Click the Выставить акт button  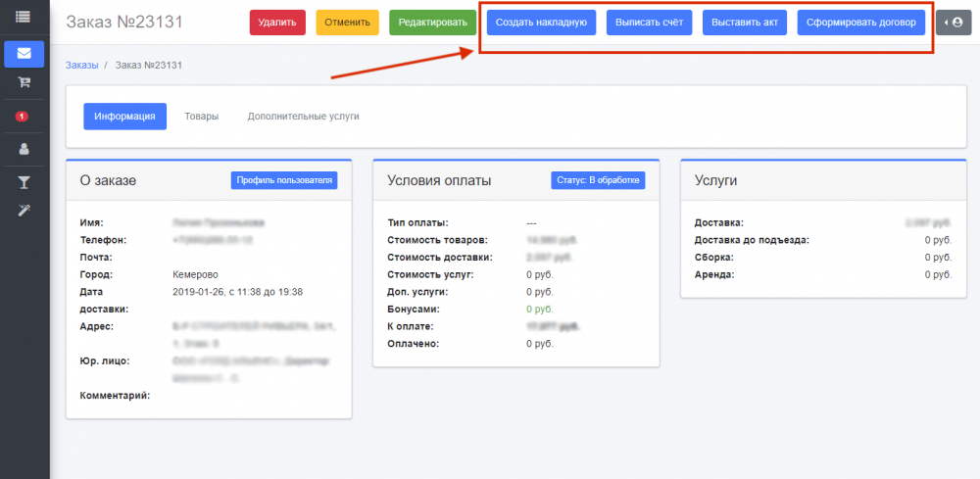[x=745, y=23]
